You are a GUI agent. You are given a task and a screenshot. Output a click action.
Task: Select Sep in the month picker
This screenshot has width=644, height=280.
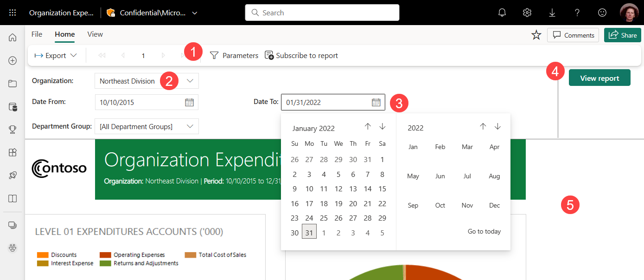[413, 205]
